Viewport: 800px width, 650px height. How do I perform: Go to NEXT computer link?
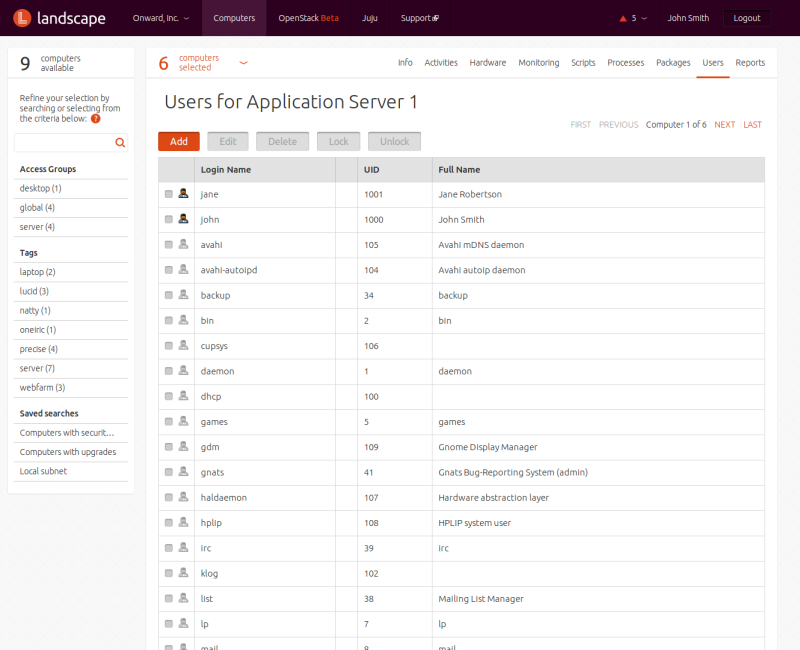tap(724, 125)
